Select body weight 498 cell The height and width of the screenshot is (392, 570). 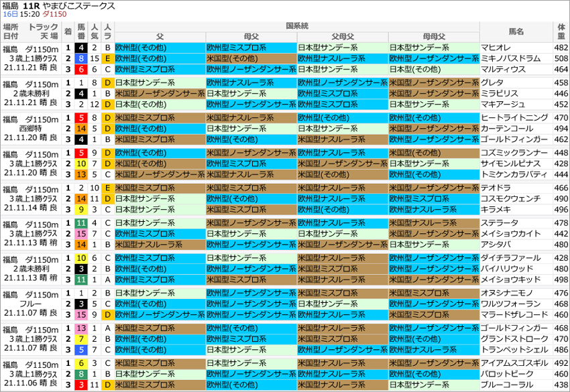[x=561, y=279]
